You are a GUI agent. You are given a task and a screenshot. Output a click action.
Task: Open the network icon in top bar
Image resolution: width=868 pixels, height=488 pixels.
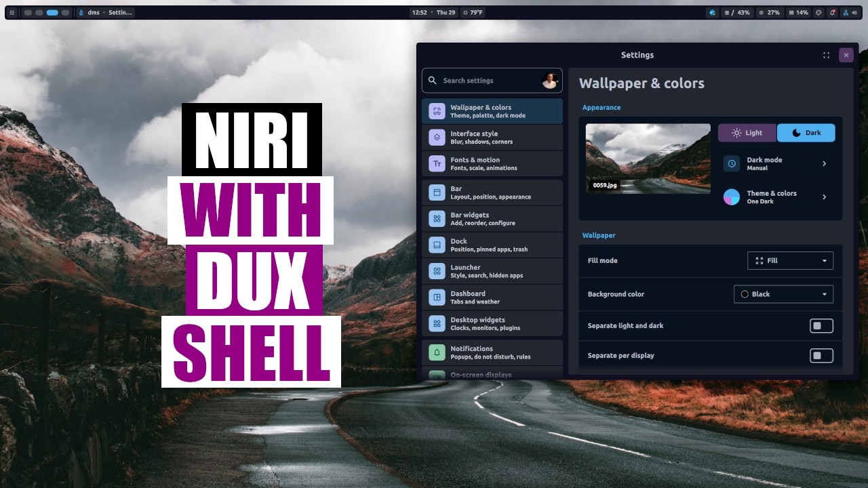(x=845, y=12)
